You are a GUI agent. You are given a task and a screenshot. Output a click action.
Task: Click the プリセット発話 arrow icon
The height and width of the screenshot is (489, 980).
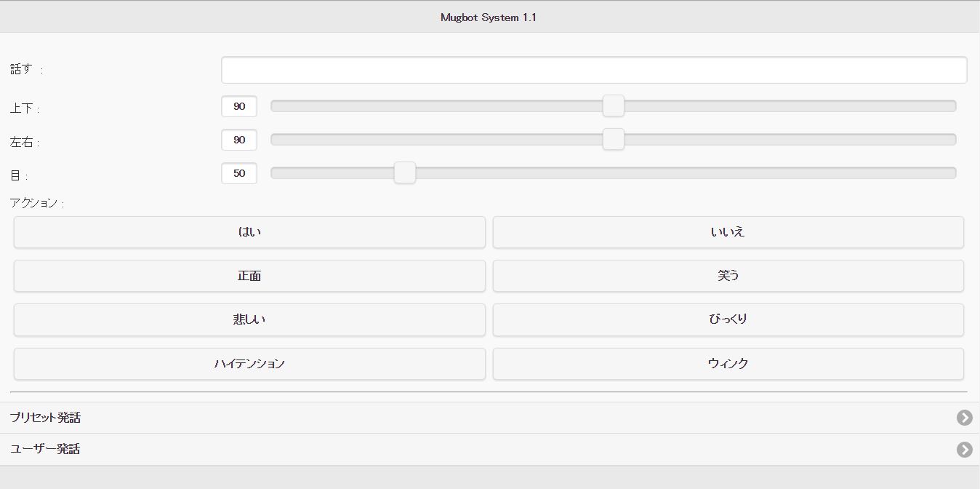coord(964,418)
